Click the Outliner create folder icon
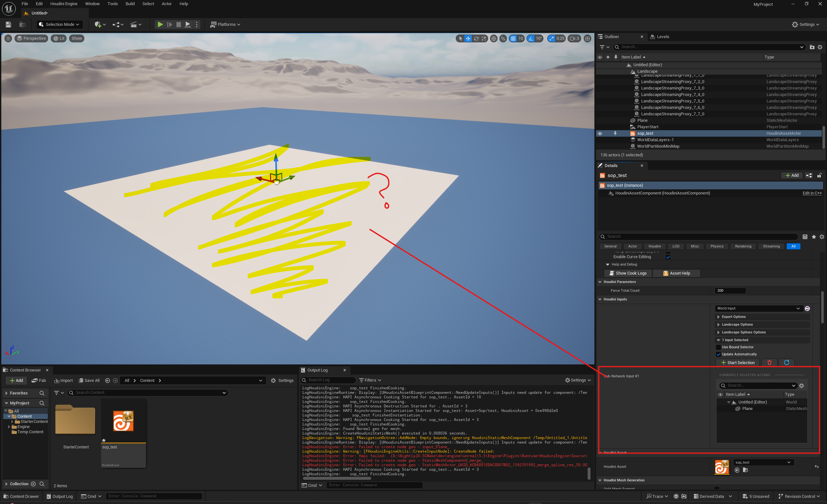This screenshot has height=504, width=827. click(x=812, y=47)
